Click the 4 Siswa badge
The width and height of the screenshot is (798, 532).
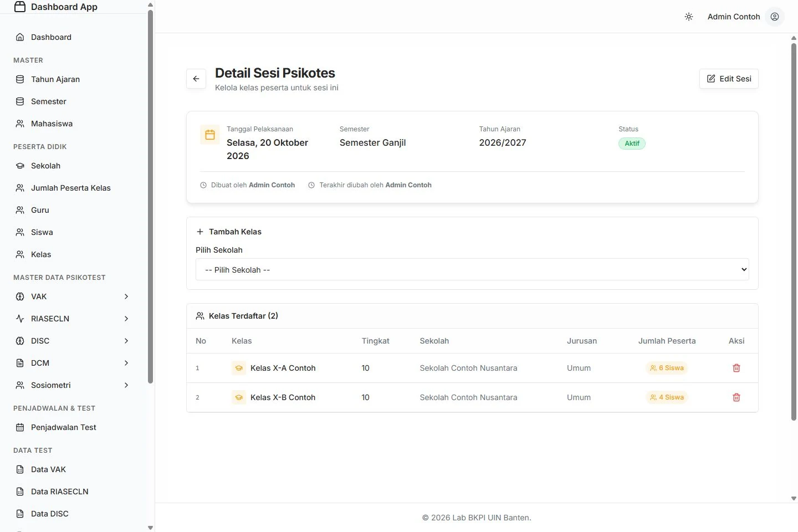pyautogui.click(x=667, y=397)
